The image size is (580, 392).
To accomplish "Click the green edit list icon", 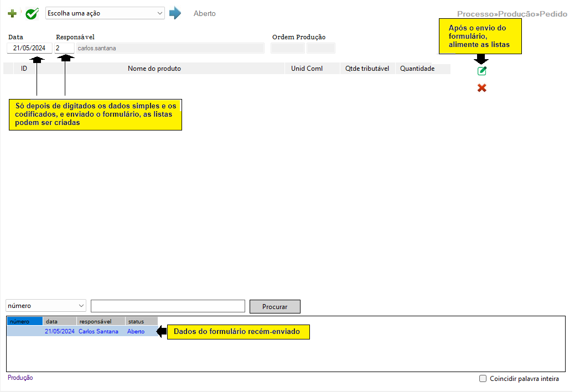I will coord(481,71).
